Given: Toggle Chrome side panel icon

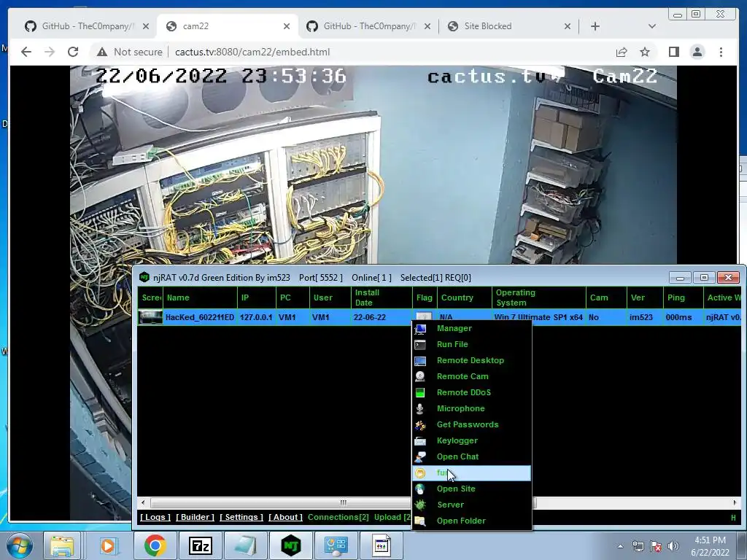Looking at the screenshot, I should tap(673, 52).
